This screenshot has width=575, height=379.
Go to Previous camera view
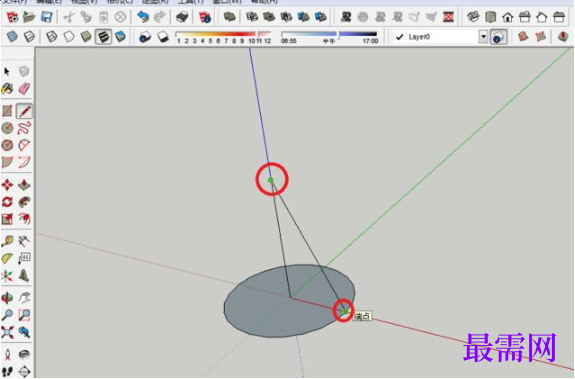(24, 332)
